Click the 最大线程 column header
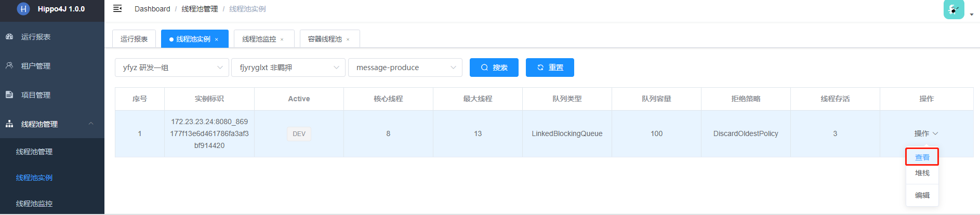The height and width of the screenshot is (215, 980). 478,99
